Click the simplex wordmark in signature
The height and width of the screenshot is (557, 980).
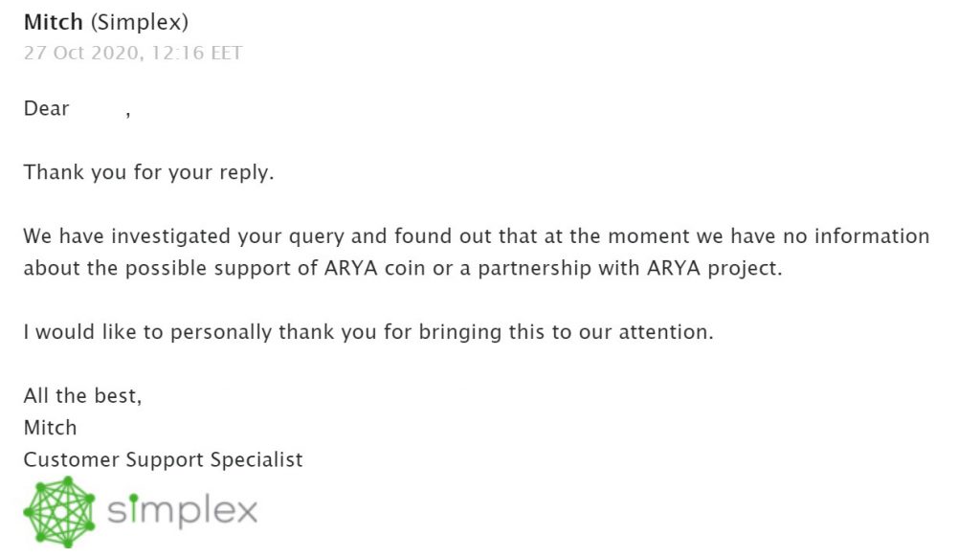coord(182,509)
